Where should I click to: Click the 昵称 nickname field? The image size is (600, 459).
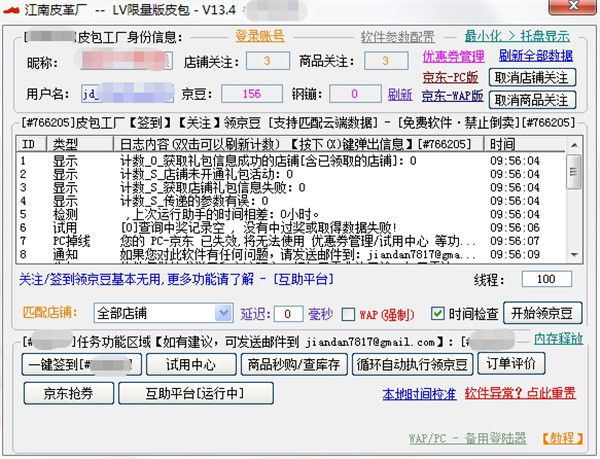(x=127, y=61)
